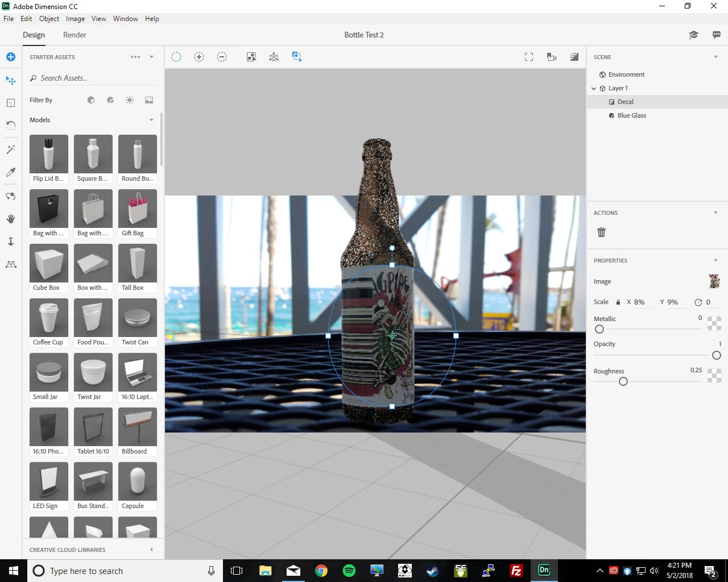The height and width of the screenshot is (582, 728).
Task: Click the frame selection icon
Action: (297, 56)
